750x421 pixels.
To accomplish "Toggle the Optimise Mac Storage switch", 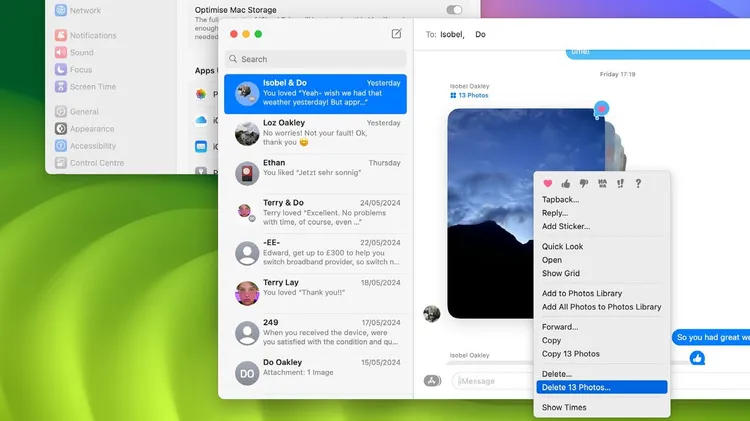I will coord(454,10).
